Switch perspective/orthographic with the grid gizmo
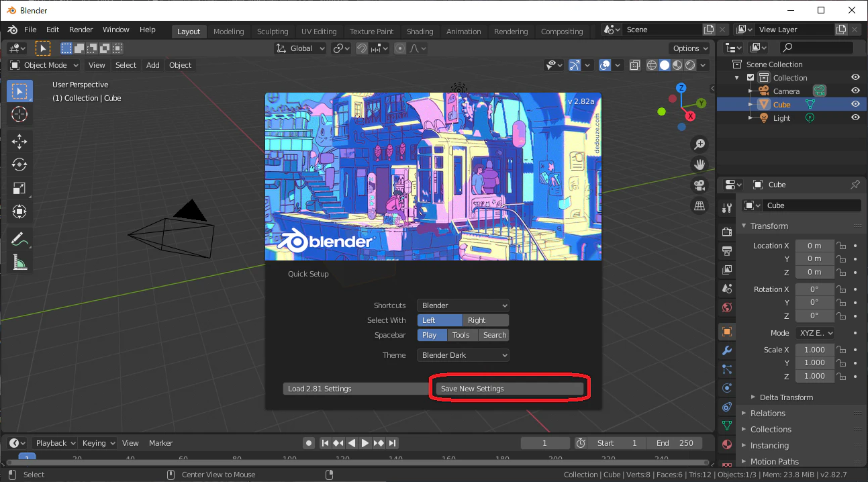The width and height of the screenshot is (868, 482). tap(700, 206)
